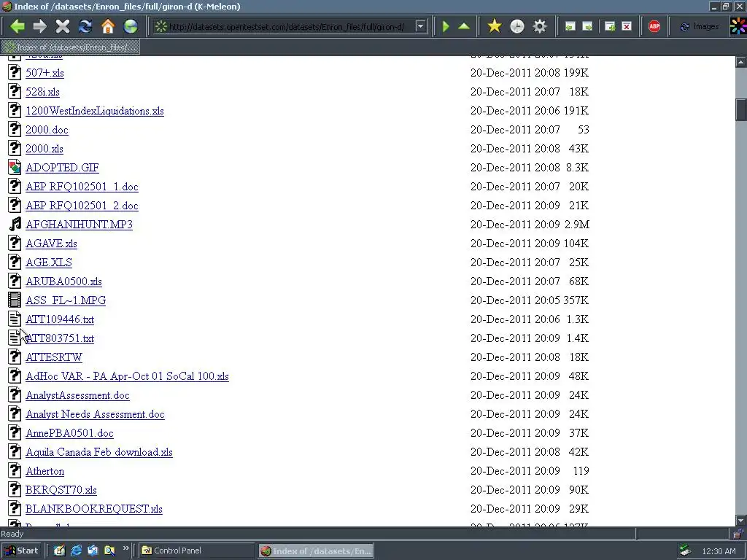Open the ADOPTED.GIF image link
747x560 pixels.
pos(62,168)
